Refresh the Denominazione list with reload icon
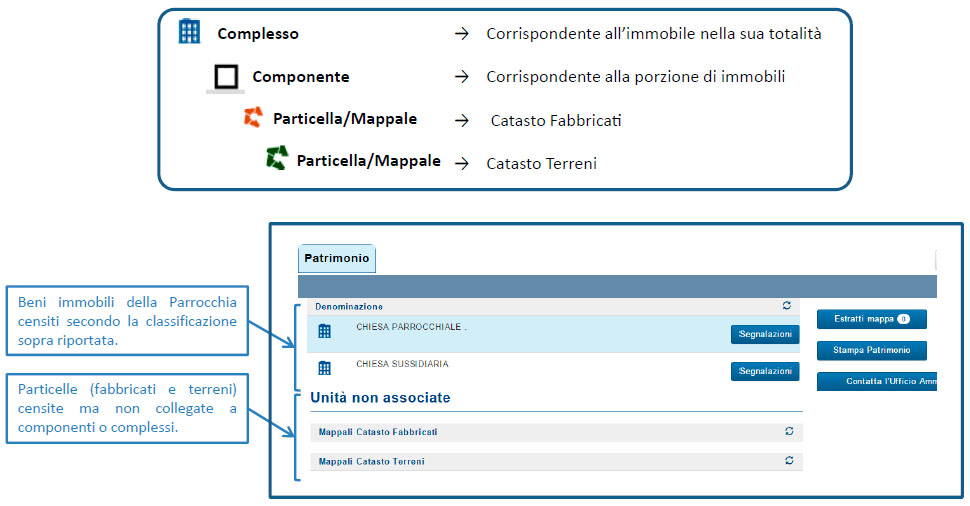Image resolution: width=970 pixels, height=506 pixels. click(787, 306)
